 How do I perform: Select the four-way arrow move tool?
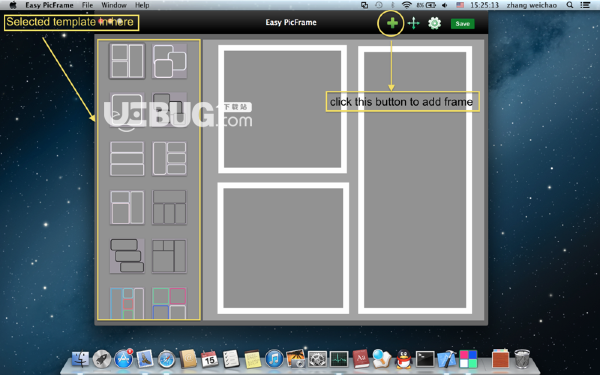[x=413, y=23]
